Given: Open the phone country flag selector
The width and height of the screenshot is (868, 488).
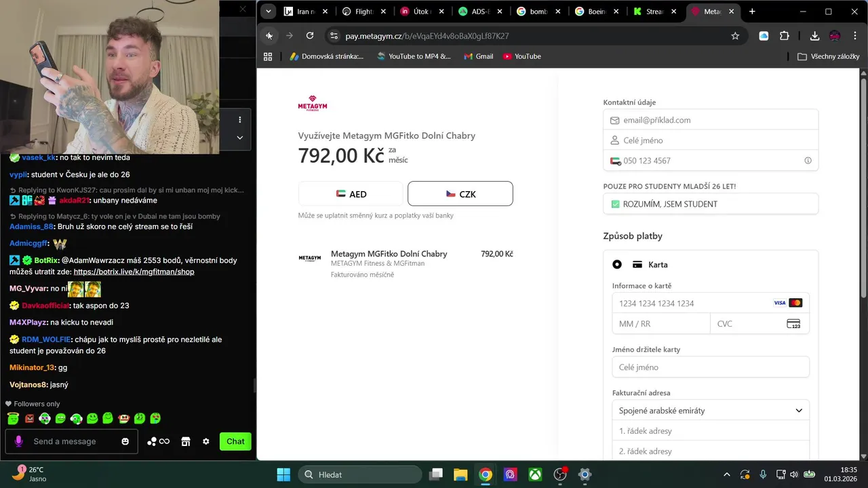Looking at the screenshot, I should (x=616, y=161).
